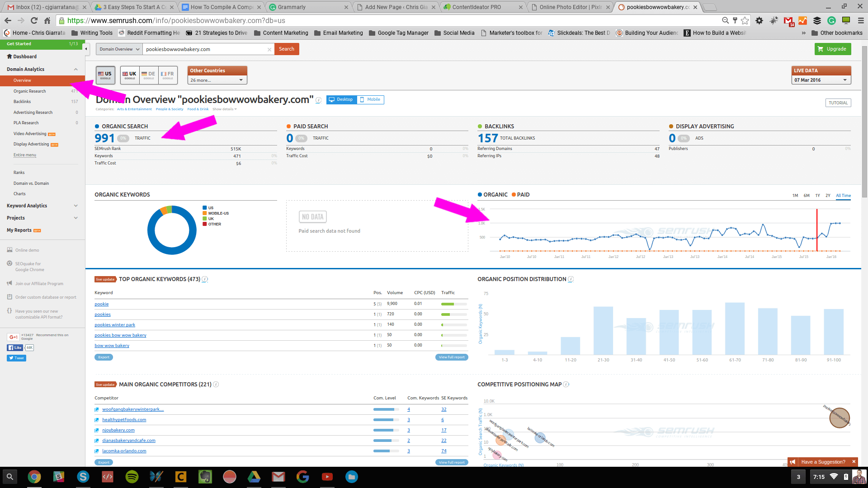Reload the current page

coord(34,20)
